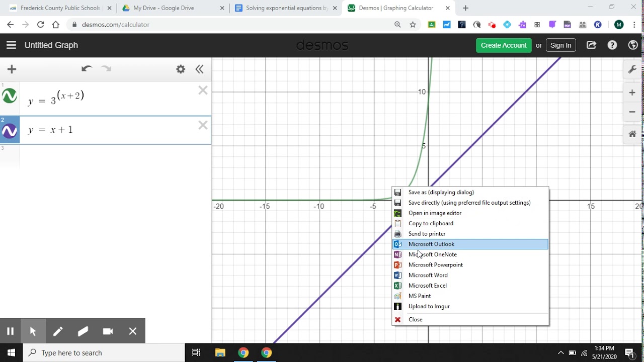Open the Windows notification center

pyautogui.click(x=629, y=353)
